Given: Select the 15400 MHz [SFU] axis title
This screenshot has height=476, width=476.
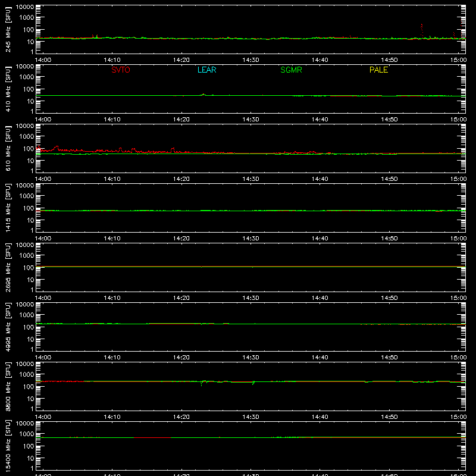Looking at the screenshot, I should 8,446.
